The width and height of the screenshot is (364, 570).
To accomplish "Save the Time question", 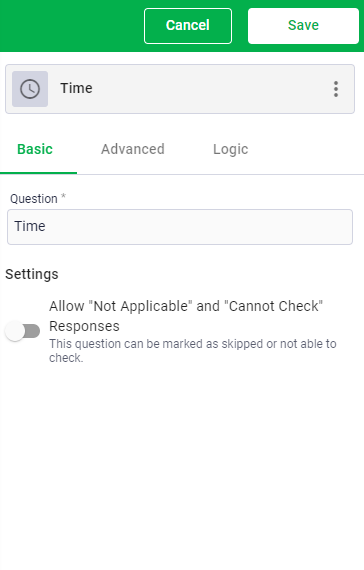I will point(303,26).
